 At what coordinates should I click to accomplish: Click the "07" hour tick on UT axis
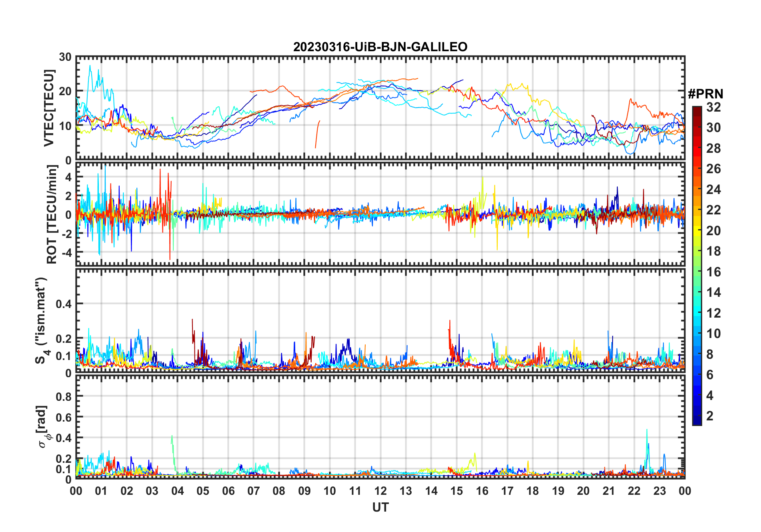pos(254,491)
